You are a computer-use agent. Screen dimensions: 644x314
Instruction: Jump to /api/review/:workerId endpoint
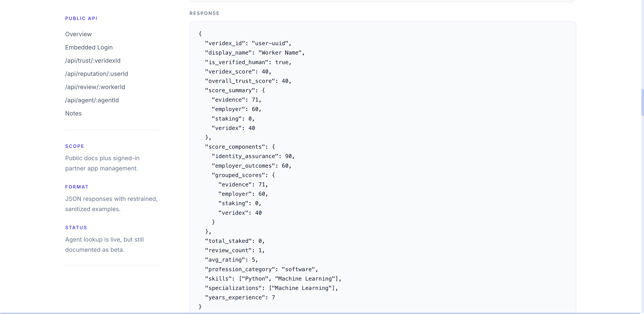click(95, 87)
